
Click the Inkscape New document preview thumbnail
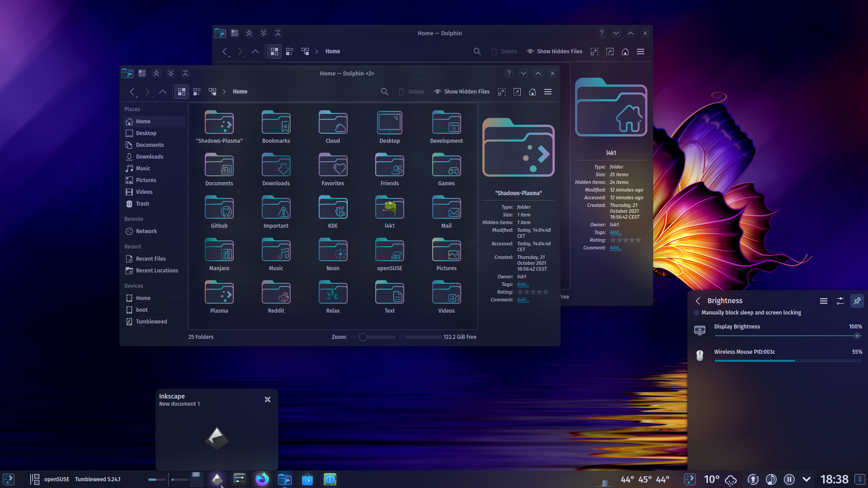(x=217, y=438)
